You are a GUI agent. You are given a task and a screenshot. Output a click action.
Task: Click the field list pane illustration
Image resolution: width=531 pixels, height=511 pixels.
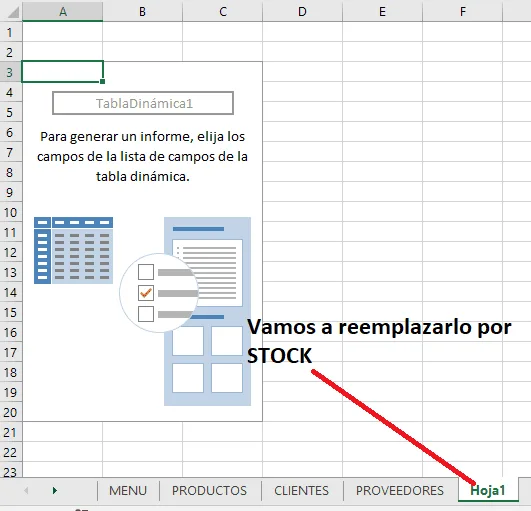(x=208, y=311)
